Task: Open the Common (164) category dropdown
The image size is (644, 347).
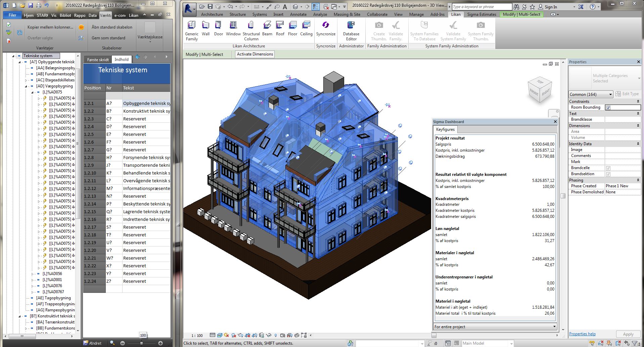Action: coord(591,94)
